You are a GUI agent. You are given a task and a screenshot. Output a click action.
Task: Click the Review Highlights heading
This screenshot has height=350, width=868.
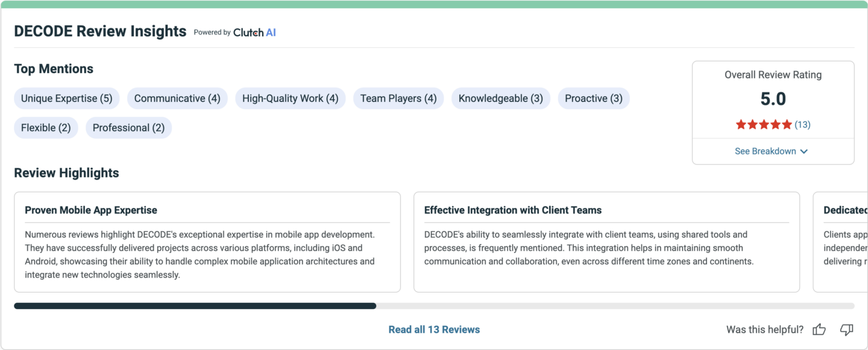click(x=66, y=173)
